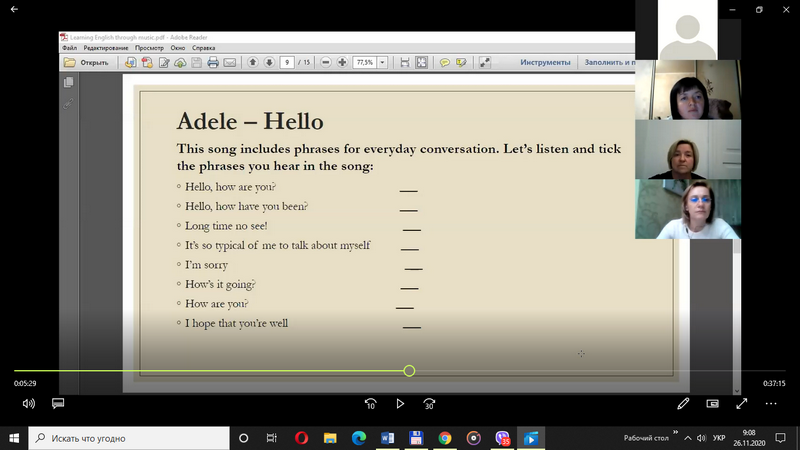Open the Просмотр menu
The width and height of the screenshot is (800, 450).
click(149, 48)
